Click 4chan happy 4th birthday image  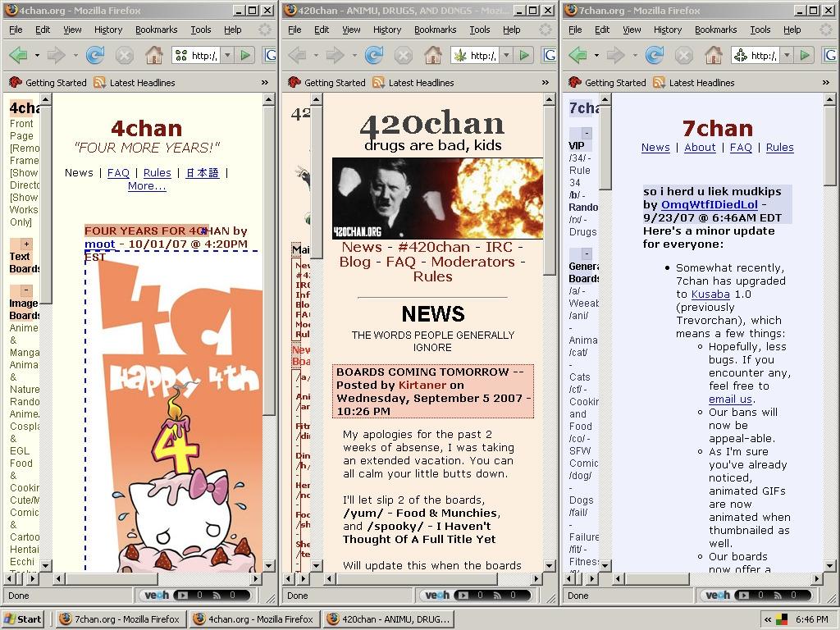click(x=174, y=413)
